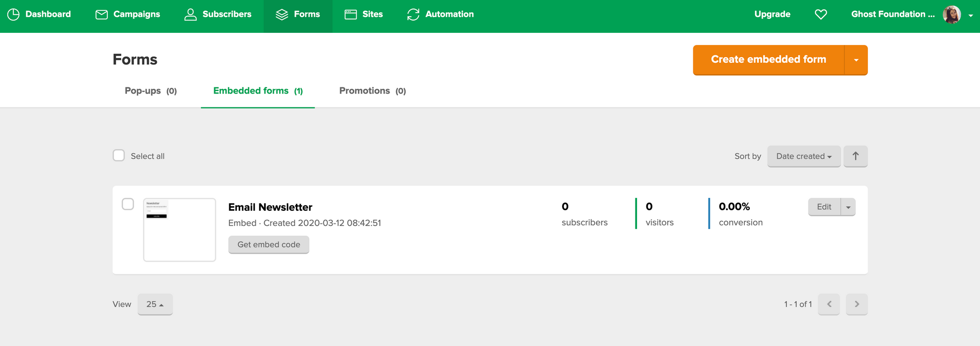Screen dimensions: 980x346
Task: Go to the next page arrow
Action: [857, 304]
